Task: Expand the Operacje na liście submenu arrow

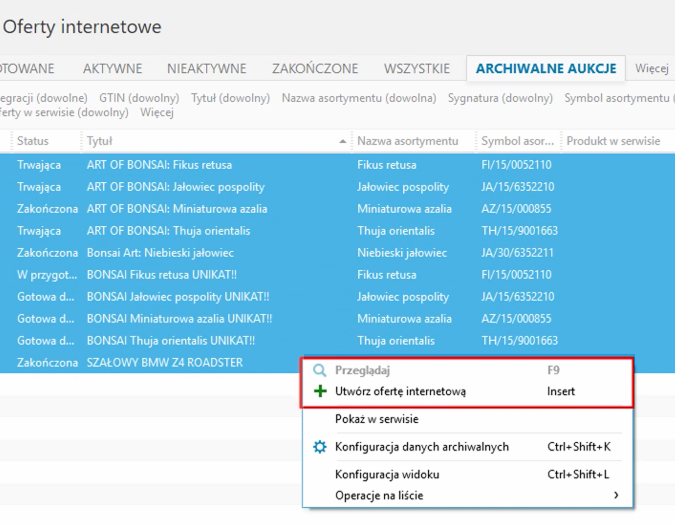Action: (x=616, y=496)
